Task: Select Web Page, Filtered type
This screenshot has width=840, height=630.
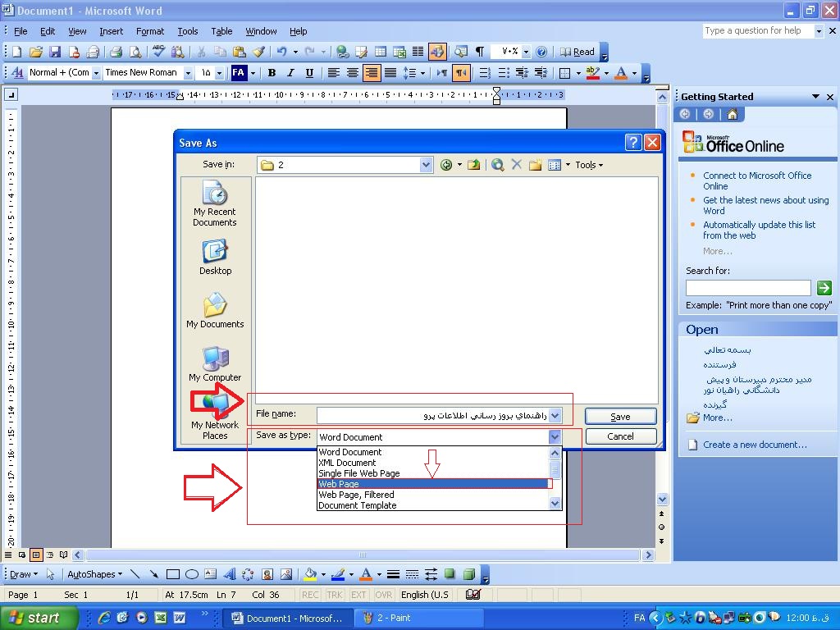Action: [x=433, y=495]
